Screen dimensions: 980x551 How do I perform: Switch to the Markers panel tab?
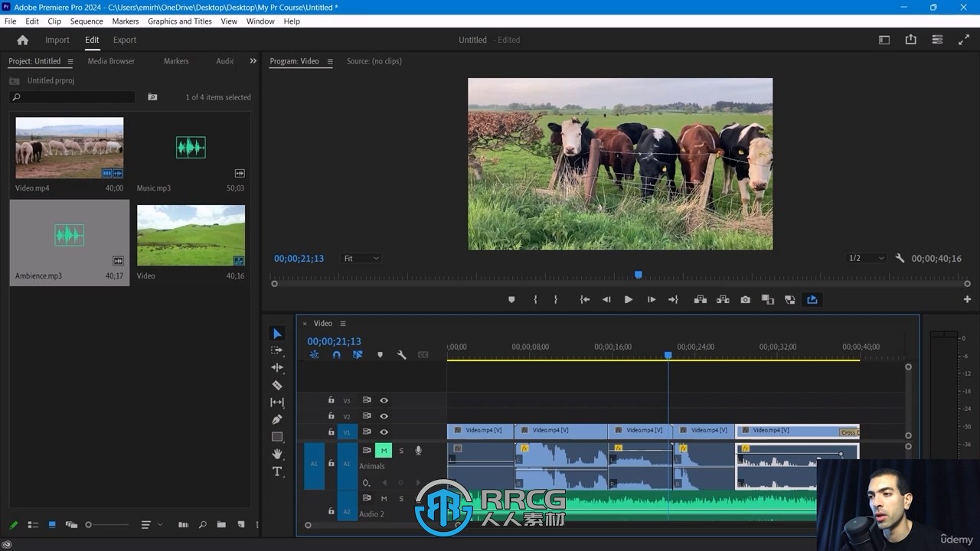[176, 61]
